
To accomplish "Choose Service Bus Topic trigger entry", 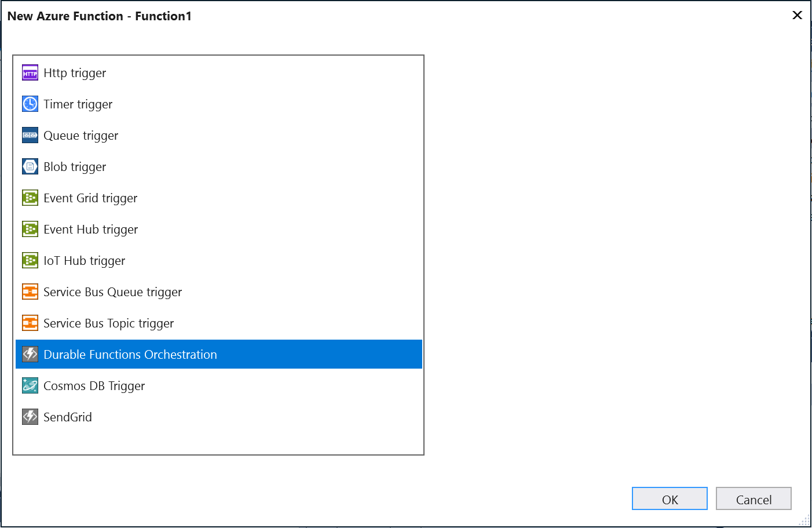I will click(x=219, y=323).
